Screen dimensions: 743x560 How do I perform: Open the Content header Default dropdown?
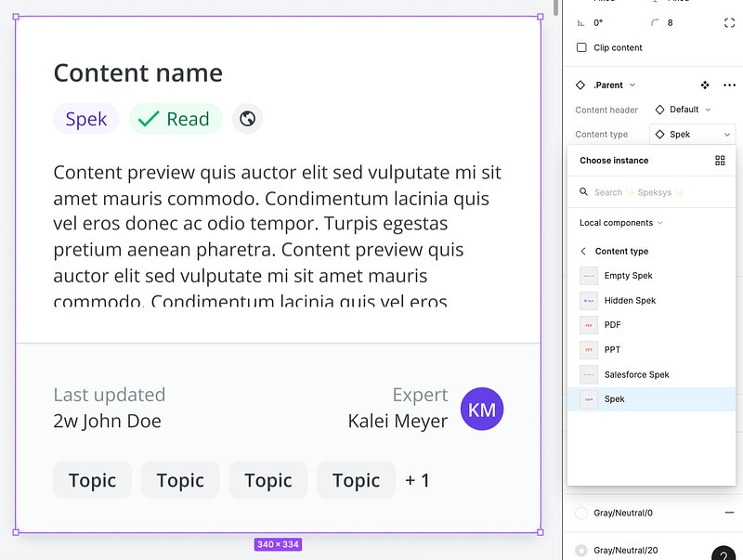click(x=683, y=110)
